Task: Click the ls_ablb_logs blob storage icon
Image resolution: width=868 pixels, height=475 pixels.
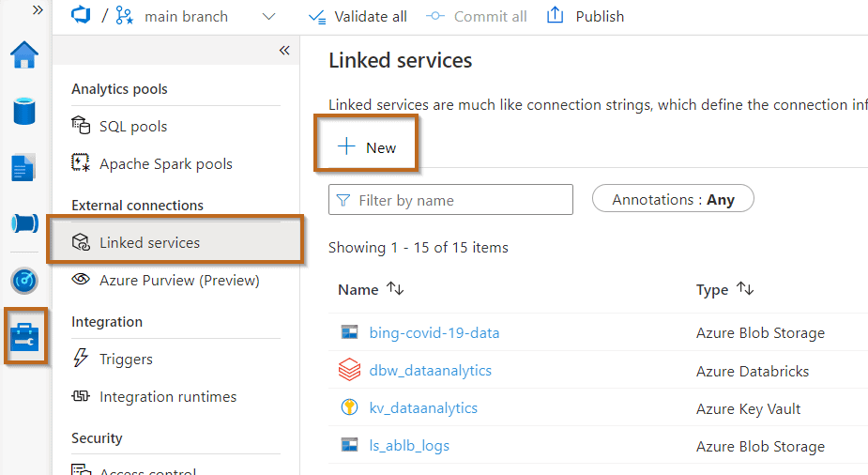Action: (x=349, y=445)
